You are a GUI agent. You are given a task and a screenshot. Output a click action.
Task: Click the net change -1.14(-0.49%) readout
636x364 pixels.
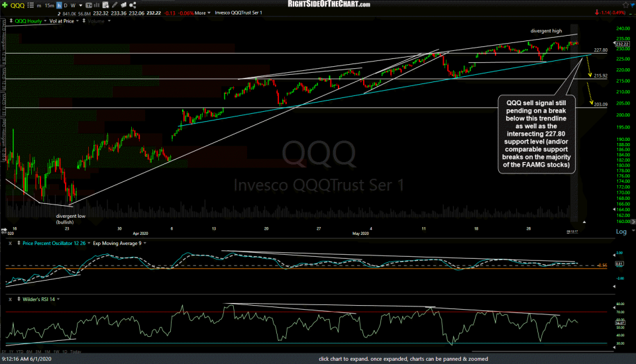(x=610, y=13)
